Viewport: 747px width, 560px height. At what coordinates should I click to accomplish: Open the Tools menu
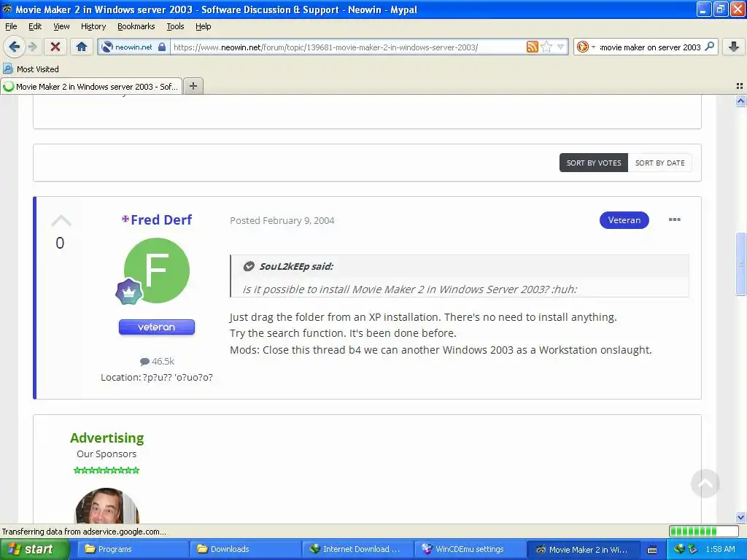(175, 26)
